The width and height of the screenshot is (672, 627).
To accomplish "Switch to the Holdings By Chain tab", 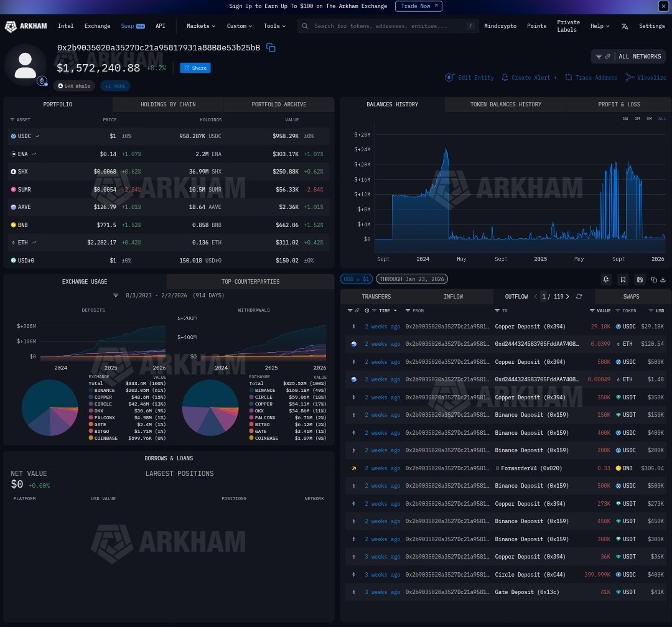I will (168, 104).
